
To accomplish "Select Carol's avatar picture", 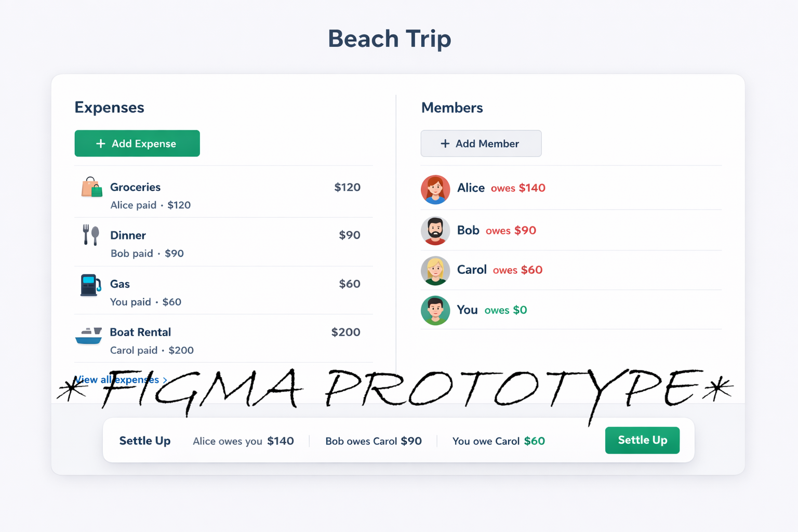I will pyautogui.click(x=435, y=271).
